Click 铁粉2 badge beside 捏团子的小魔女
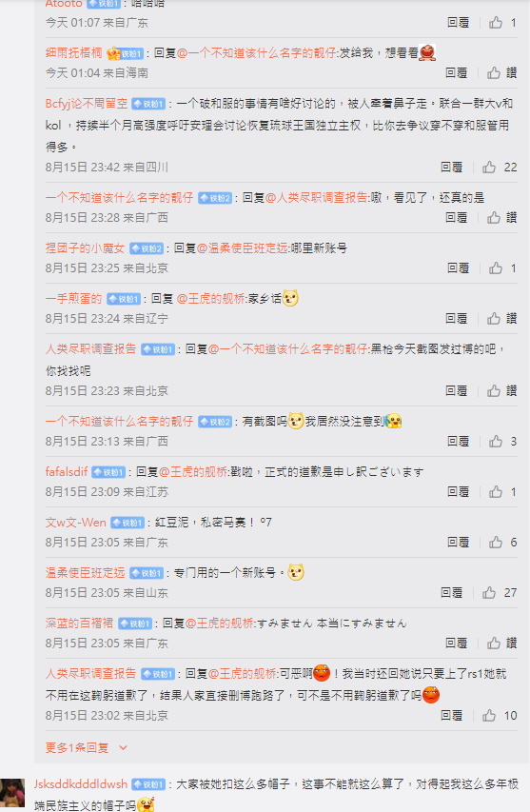 pyautogui.click(x=147, y=248)
